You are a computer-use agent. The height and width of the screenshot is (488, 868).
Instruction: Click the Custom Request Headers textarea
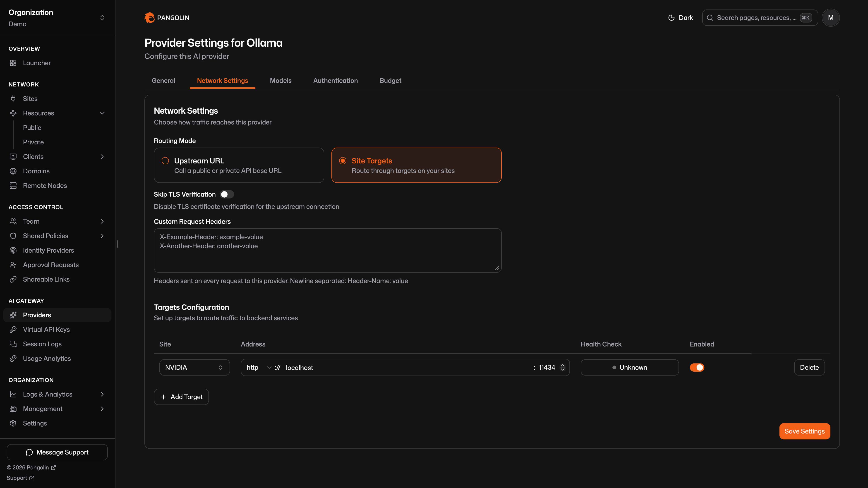(x=328, y=250)
